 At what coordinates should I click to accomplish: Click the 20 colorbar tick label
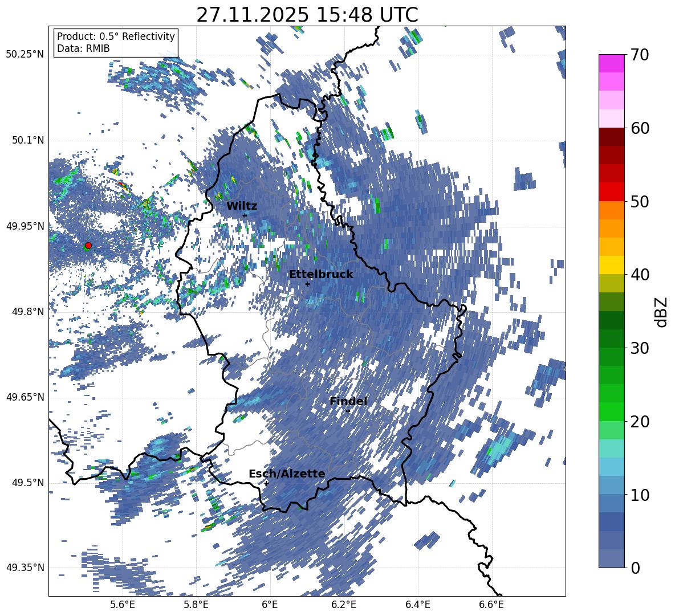pos(640,422)
